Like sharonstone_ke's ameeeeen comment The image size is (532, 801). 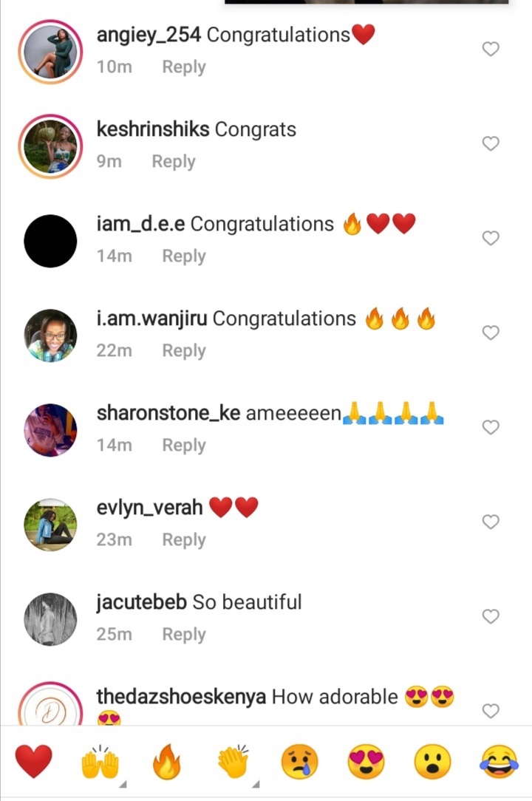pyautogui.click(x=491, y=427)
